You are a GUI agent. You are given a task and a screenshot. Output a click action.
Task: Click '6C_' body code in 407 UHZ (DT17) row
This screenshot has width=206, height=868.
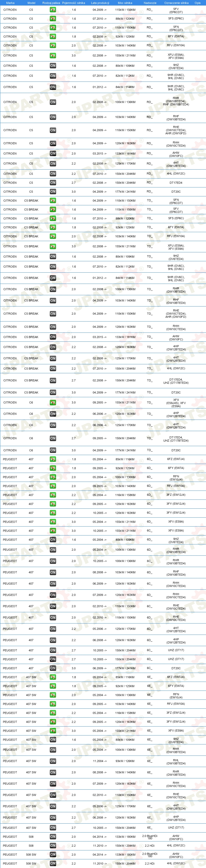tap(149, 650)
